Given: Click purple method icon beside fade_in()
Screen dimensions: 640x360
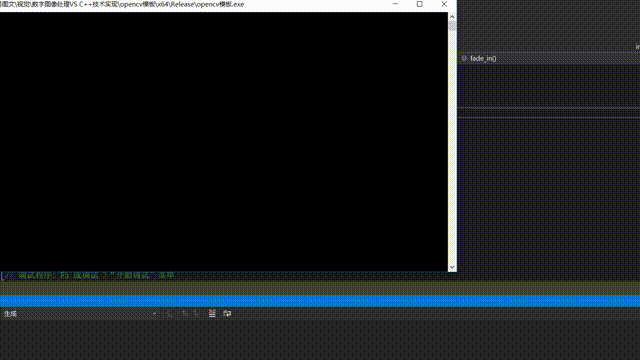Looking at the screenshot, I should pos(464,58).
